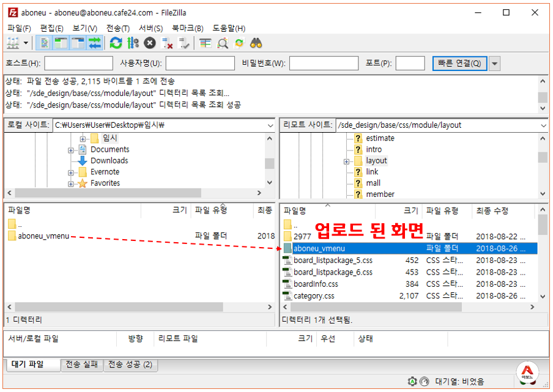Select member folder in remote tree

380,194
